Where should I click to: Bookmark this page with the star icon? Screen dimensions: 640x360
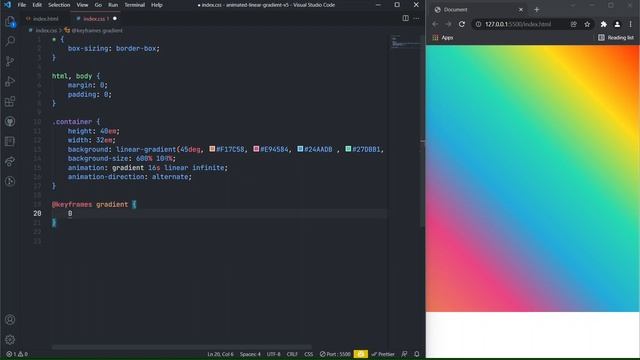(587, 24)
